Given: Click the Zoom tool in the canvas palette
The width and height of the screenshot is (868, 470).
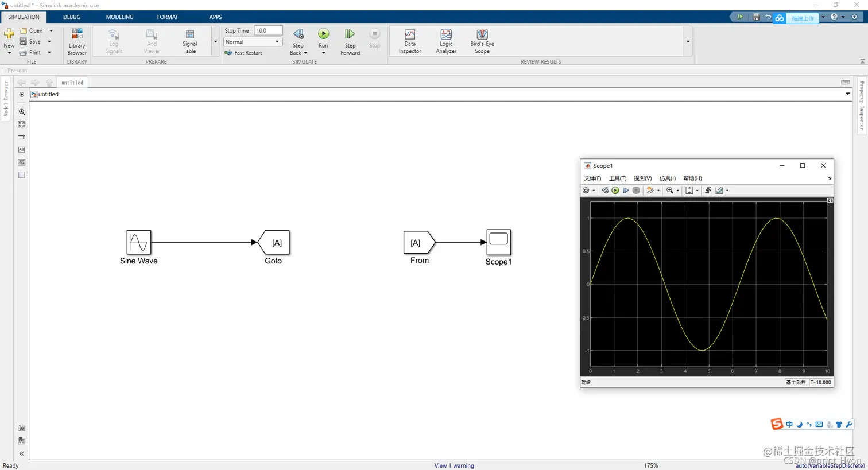Looking at the screenshot, I should coord(22,112).
